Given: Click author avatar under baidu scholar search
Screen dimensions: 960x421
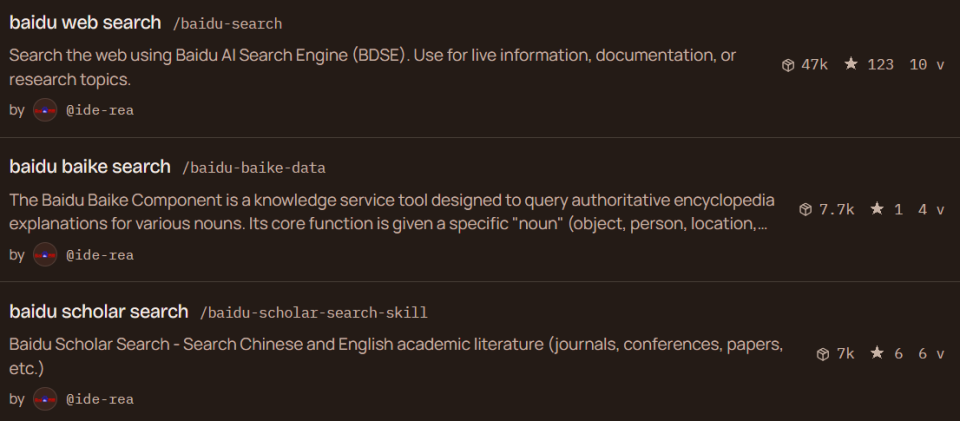Looking at the screenshot, I should [x=45, y=399].
